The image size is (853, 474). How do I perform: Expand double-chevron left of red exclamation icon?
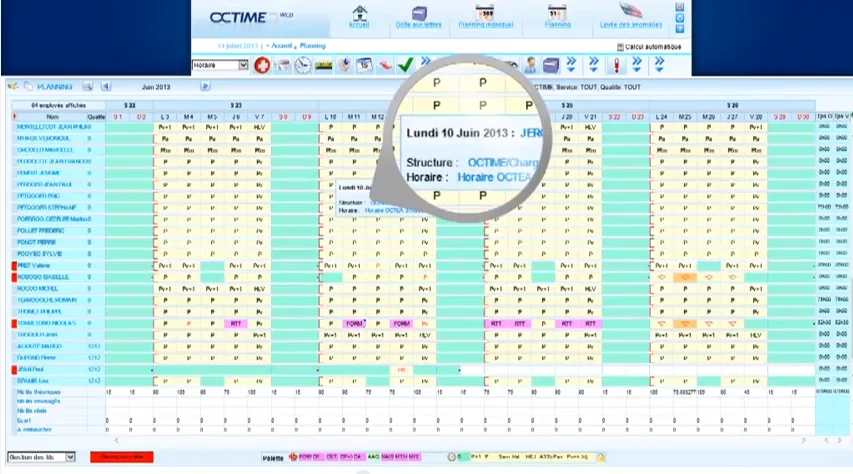[594, 65]
